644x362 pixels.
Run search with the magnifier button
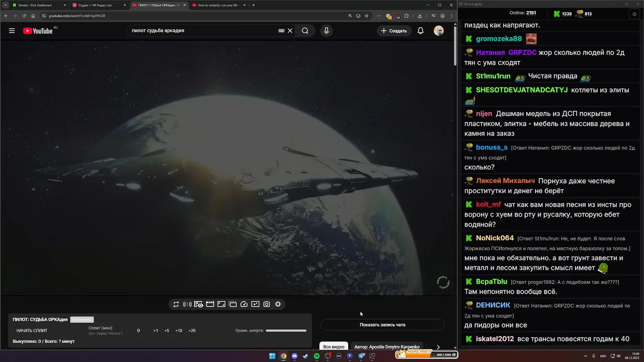[305, 31]
